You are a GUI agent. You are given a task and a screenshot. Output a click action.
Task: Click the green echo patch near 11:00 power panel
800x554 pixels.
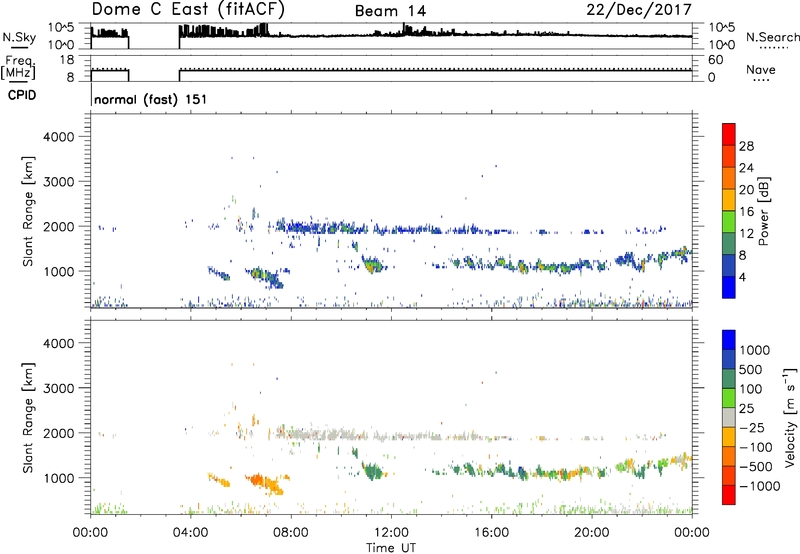pos(372,265)
